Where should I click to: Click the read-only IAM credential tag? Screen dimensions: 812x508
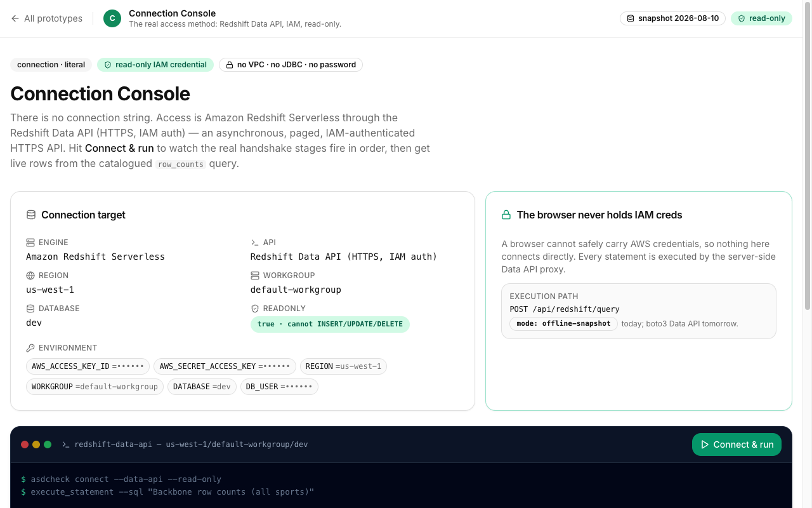155,65
